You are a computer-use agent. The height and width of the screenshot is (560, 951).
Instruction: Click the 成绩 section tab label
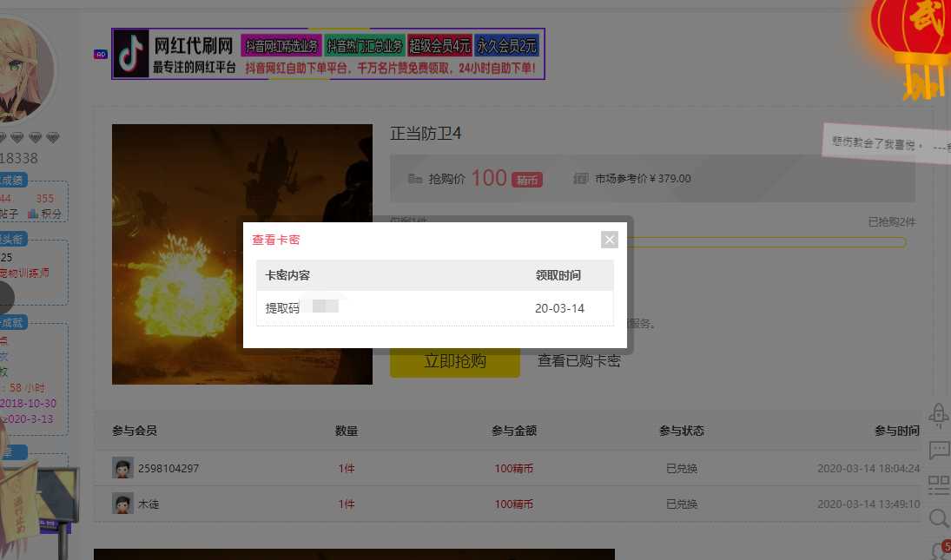pos(12,180)
